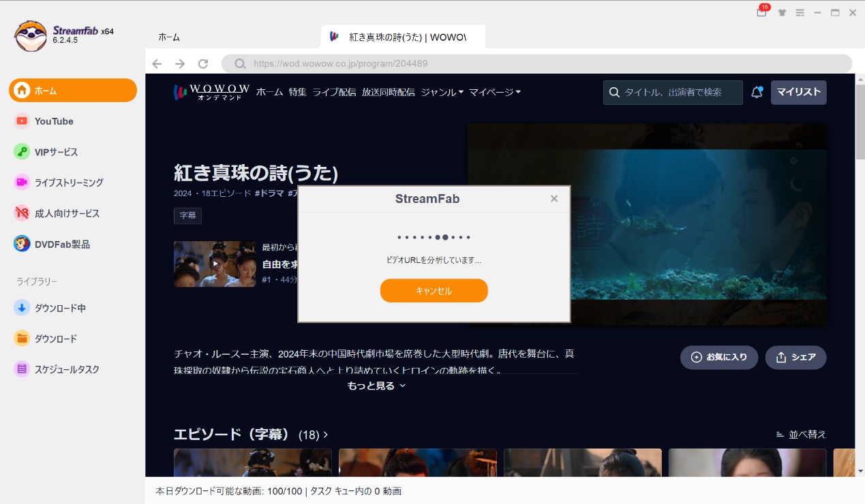This screenshot has width=865, height=504.
Task: Click the second episode thumbnail in list
Action: 418,462
